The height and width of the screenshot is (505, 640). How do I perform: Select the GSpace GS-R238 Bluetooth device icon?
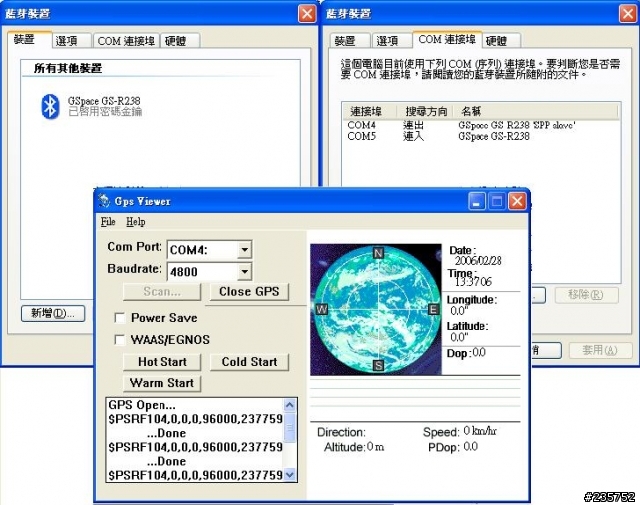pyautogui.click(x=50, y=106)
